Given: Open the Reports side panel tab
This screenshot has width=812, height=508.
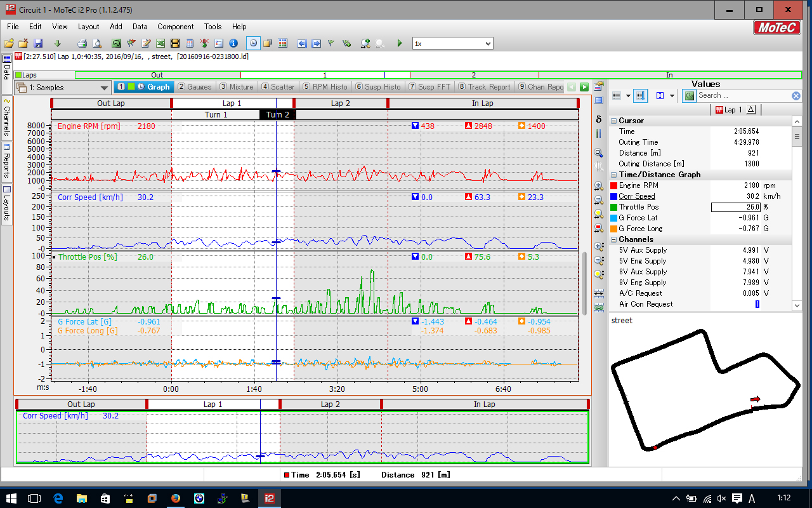Looking at the screenshot, I should click(7, 161).
